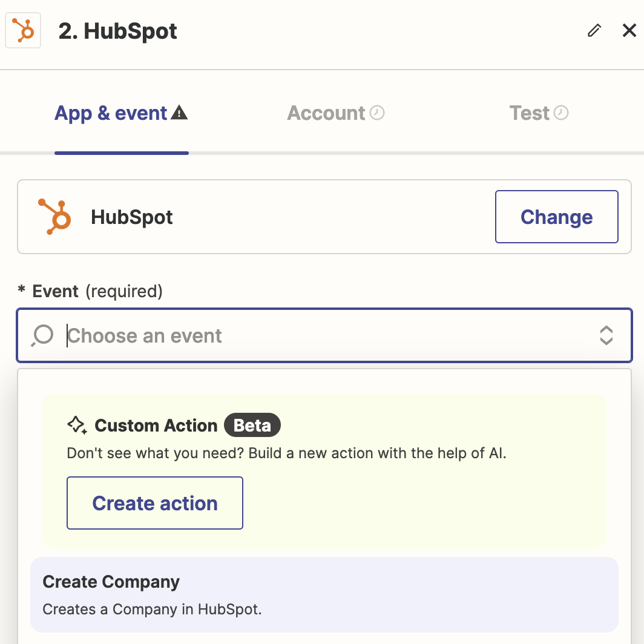644x644 pixels.
Task: Click the warning icon on App & event
Action: tap(179, 113)
